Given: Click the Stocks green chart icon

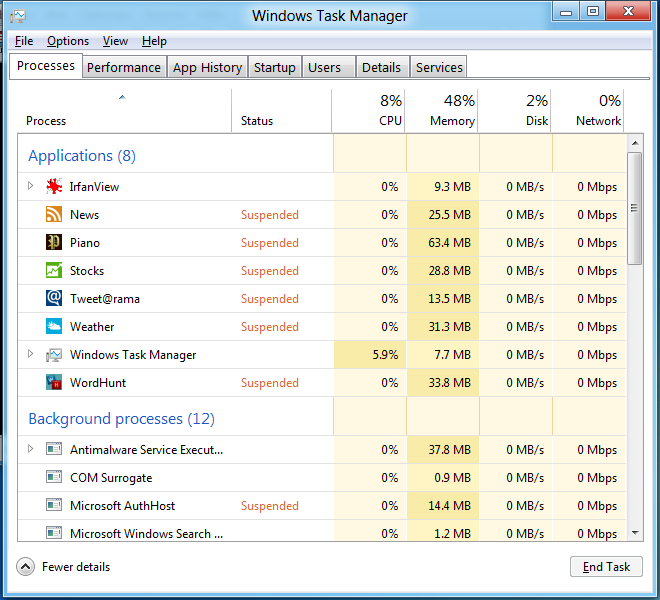Looking at the screenshot, I should coord(54,270).
